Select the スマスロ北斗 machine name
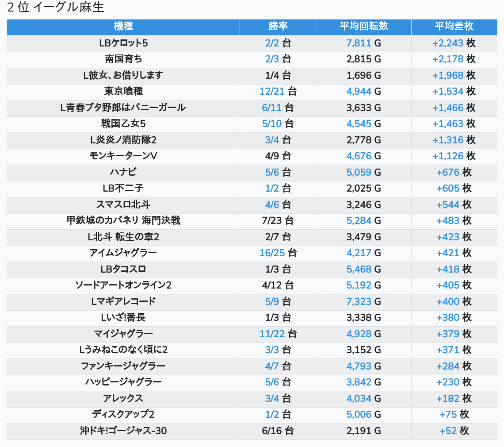 (x=123, y=204)
